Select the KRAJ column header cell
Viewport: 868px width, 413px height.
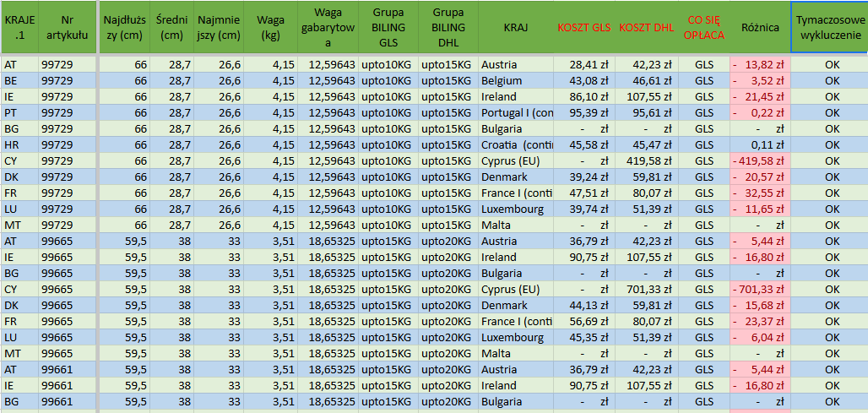coord(515,27)
